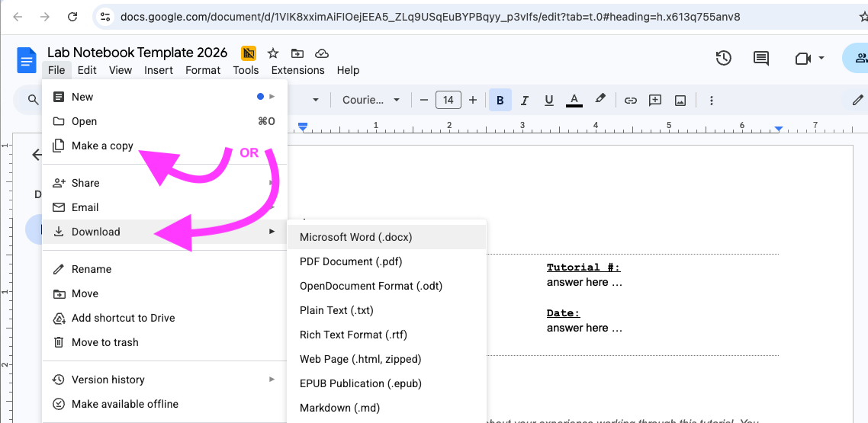Select PDF Document (.pdf) download format
Screen dimensions: 868x423
click(x=351, y=261)
